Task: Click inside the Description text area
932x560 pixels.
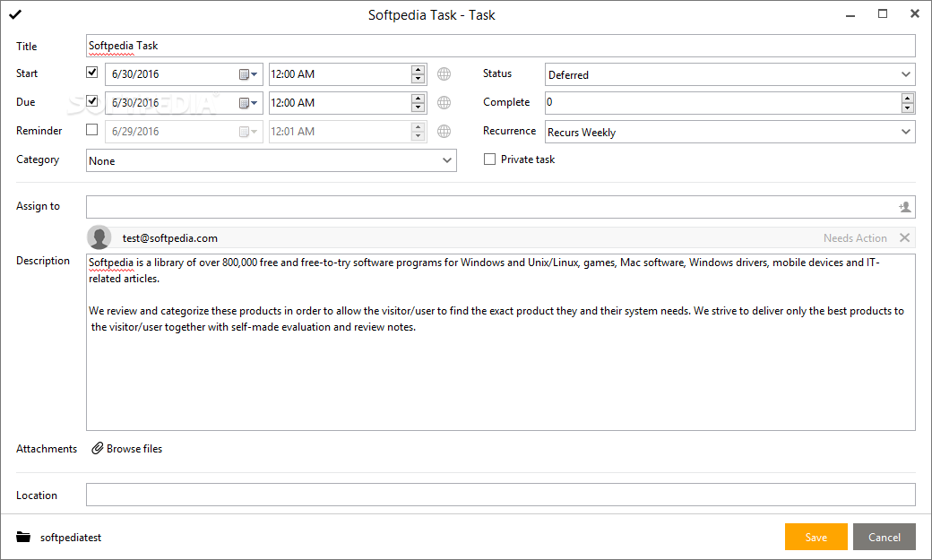Action: (x=500, y=342)
